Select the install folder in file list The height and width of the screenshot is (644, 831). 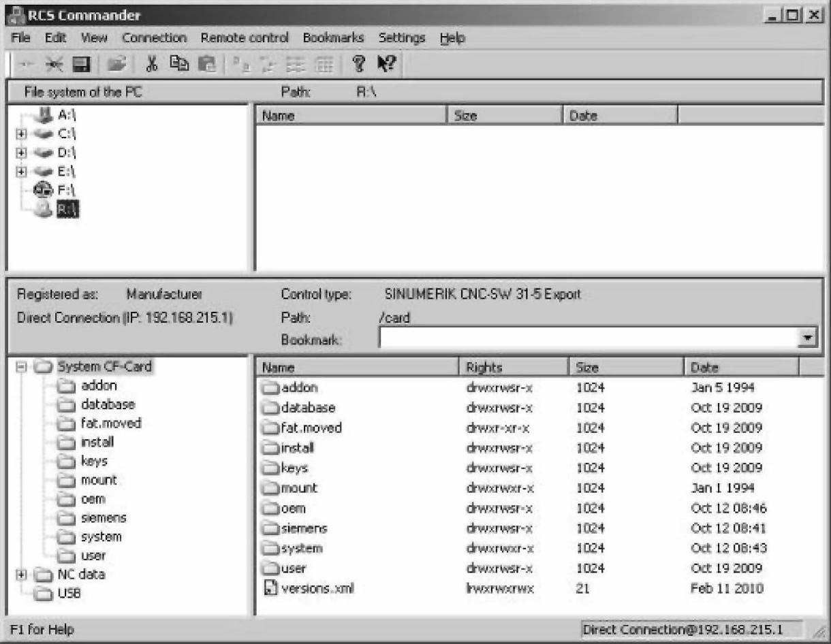pyautogui.click(x=297, y=448)
